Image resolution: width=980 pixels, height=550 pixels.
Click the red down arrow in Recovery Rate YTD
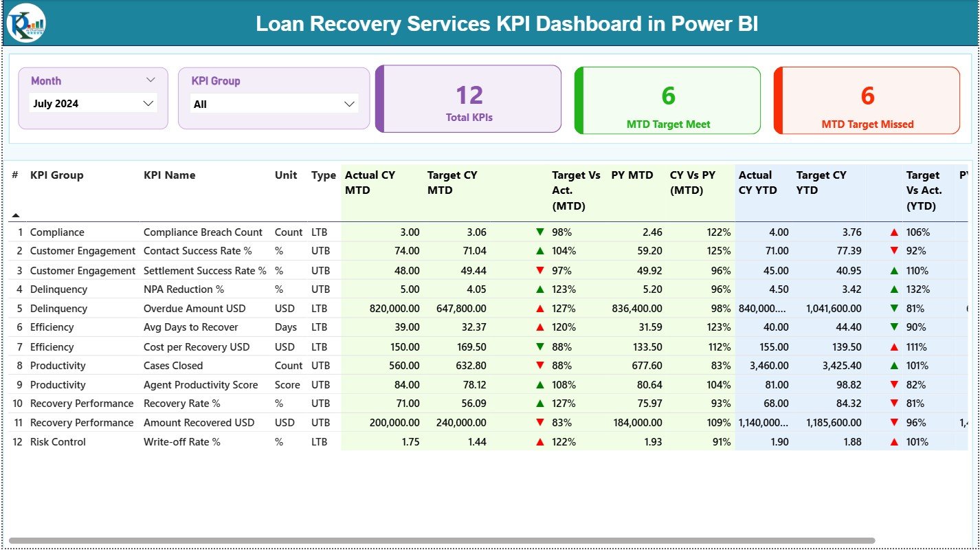895,404
